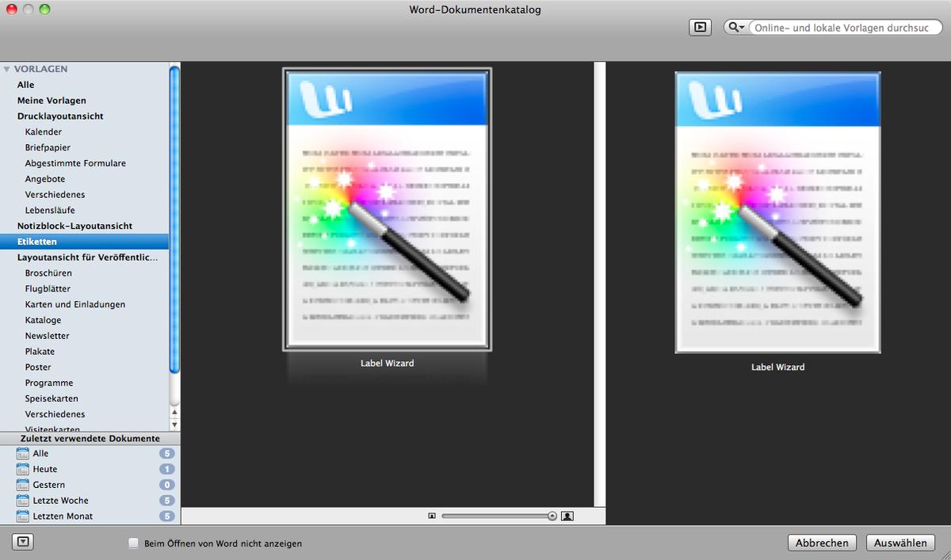The height and width of the screenshot is (560, 951).
Task: Open the Lebensläufe templates
Action: (x=50, y=211)
